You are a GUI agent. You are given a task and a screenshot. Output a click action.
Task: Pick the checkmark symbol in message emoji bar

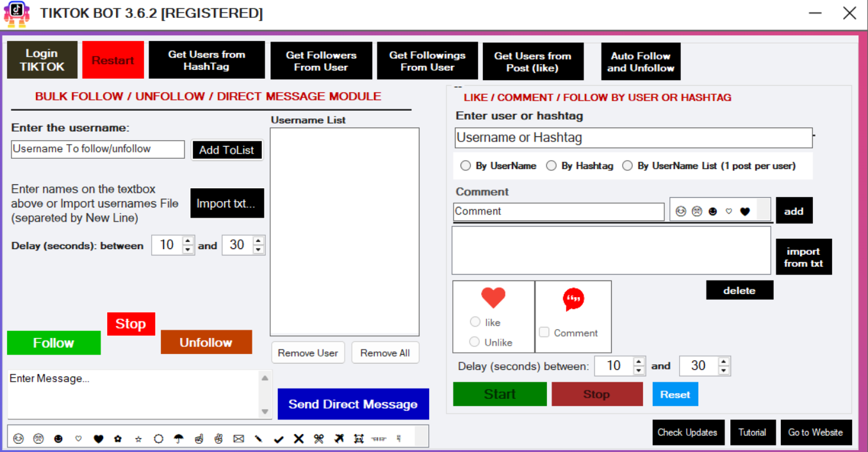pos(279,439)
